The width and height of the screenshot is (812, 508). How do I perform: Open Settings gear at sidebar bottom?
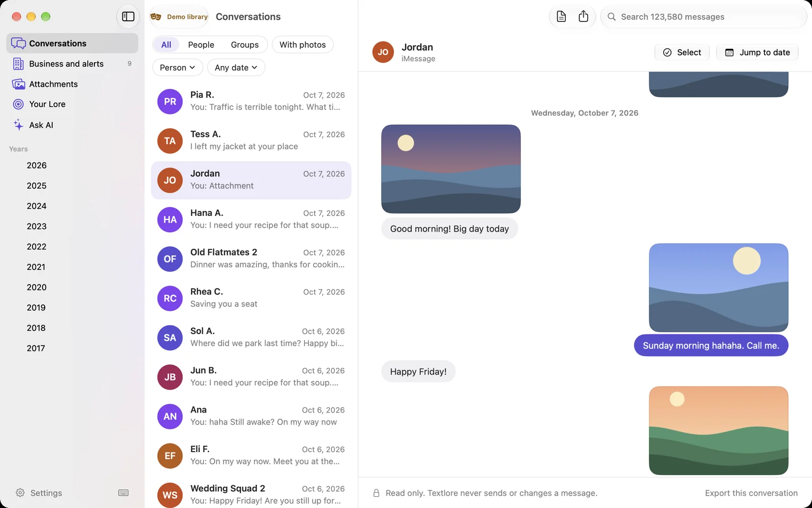tap(20, 493)
